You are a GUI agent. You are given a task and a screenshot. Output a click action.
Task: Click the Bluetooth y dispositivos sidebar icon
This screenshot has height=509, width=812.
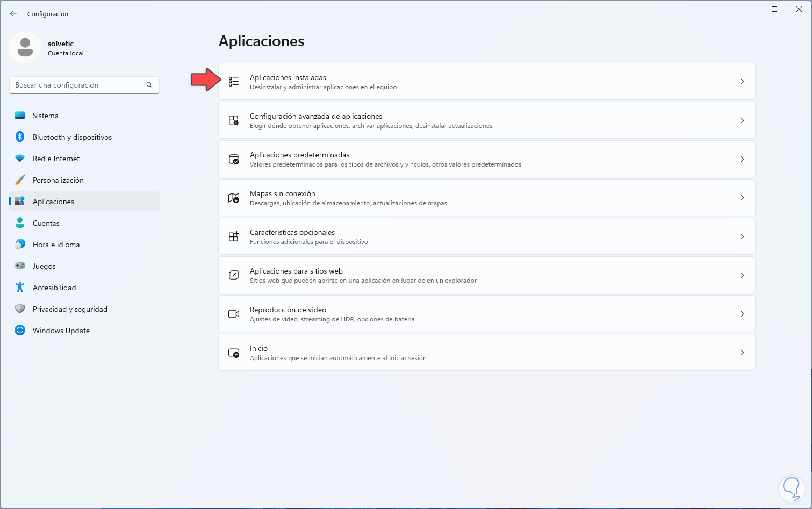point(20,137)
